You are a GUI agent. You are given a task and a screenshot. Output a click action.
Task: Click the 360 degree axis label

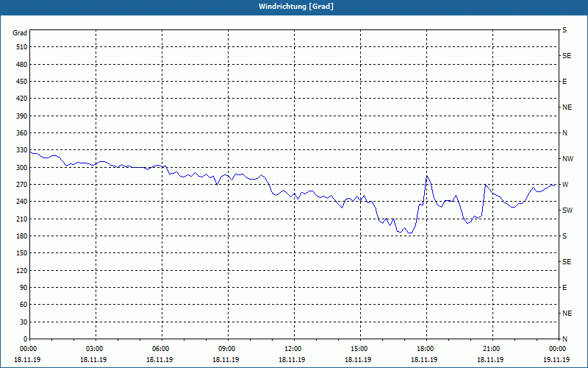[x=22, y=133]
